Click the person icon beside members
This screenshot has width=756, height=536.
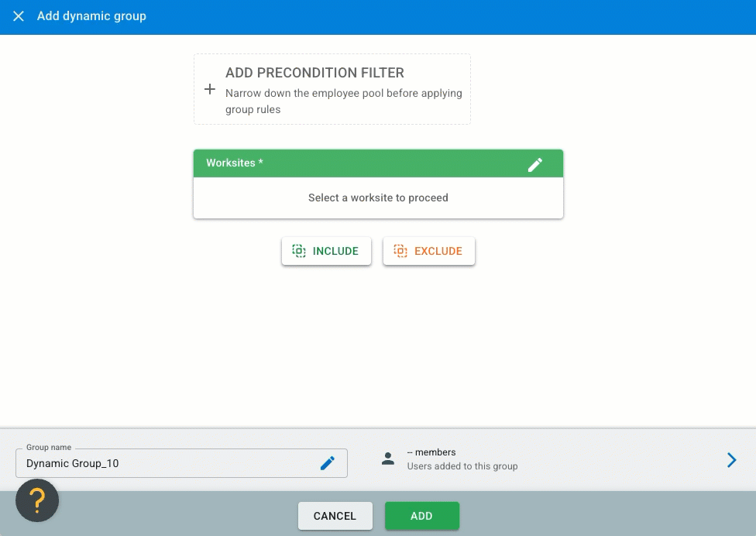point(388,459)
